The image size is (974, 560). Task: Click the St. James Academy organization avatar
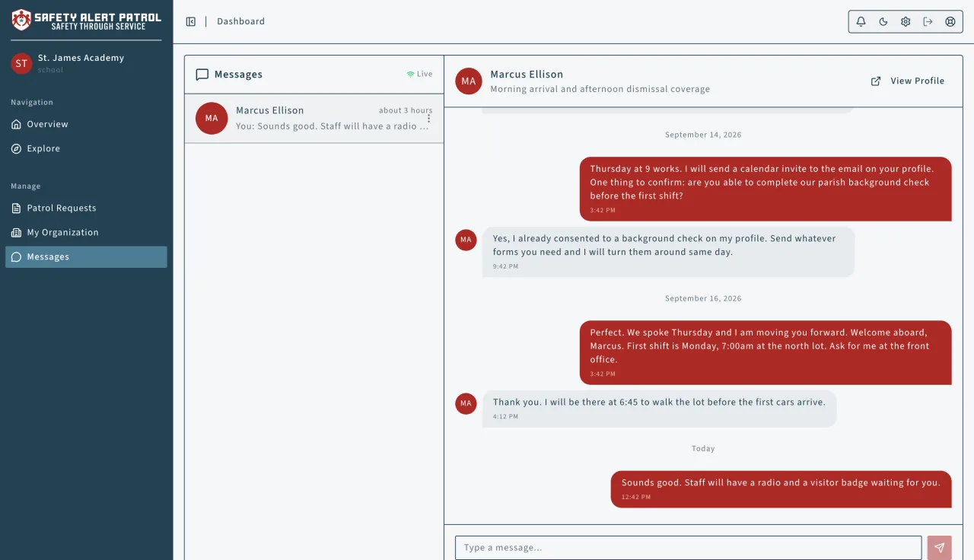[x=21, y=63]
